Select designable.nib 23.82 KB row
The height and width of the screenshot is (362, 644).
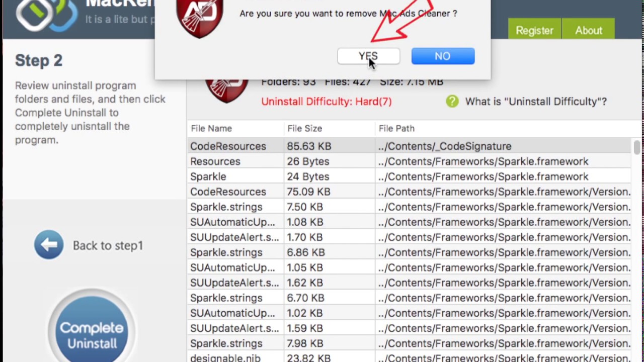[410, 357]
